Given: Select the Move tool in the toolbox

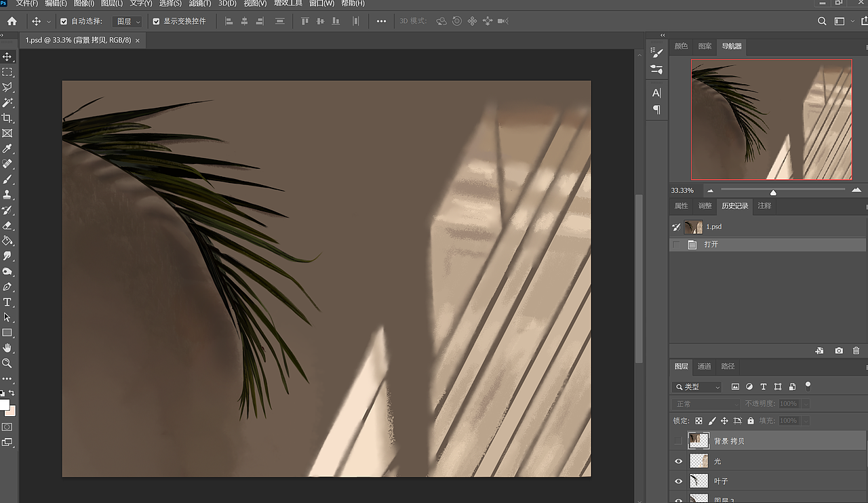Looking at the screenshot, I should 7,57.
